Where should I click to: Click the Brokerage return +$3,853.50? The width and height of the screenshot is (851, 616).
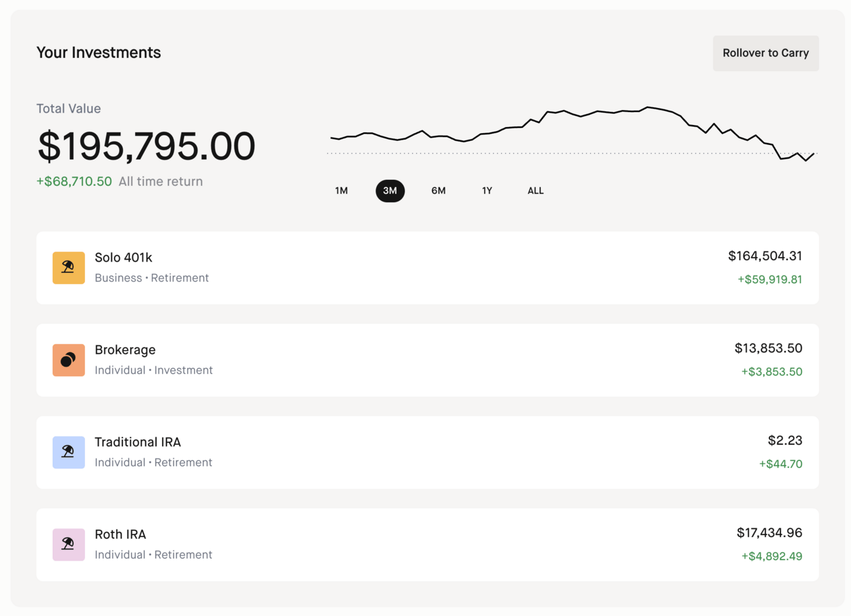click(x=771, y=372)
